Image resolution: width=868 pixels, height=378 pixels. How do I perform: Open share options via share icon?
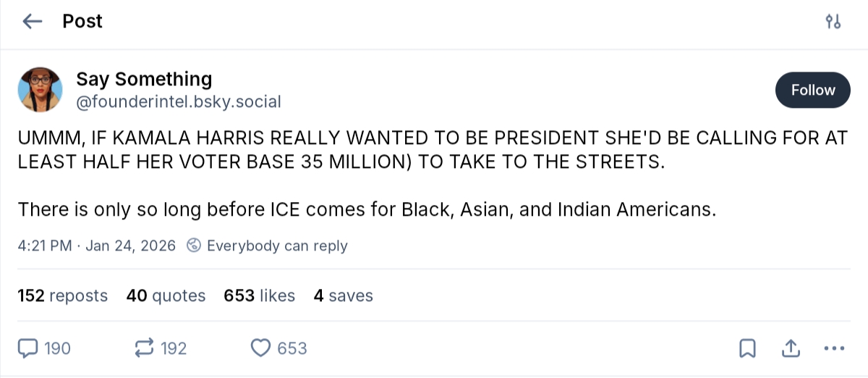coord(791,348)
